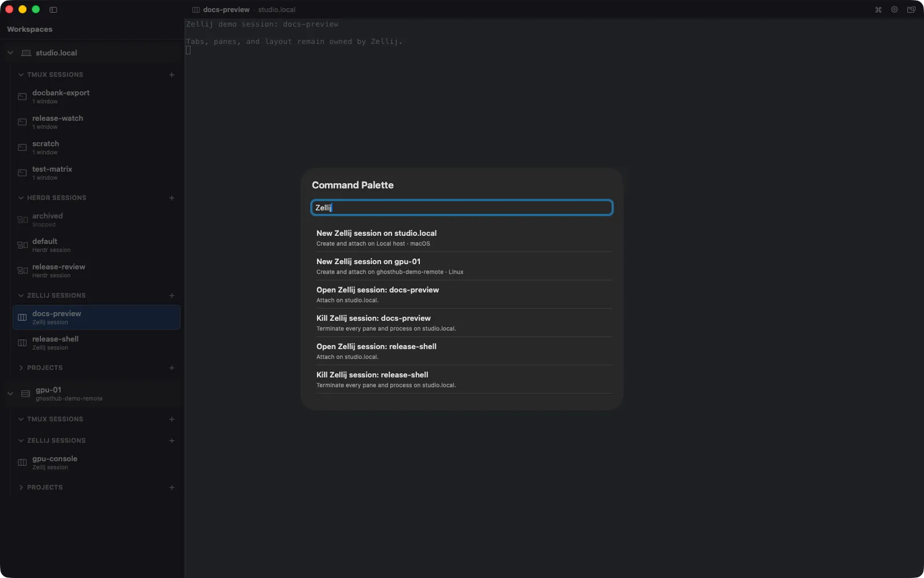Viewport: 924px width, 578px height.
Task: Click the release-watch terminal icon
Action: coord(22,122)
